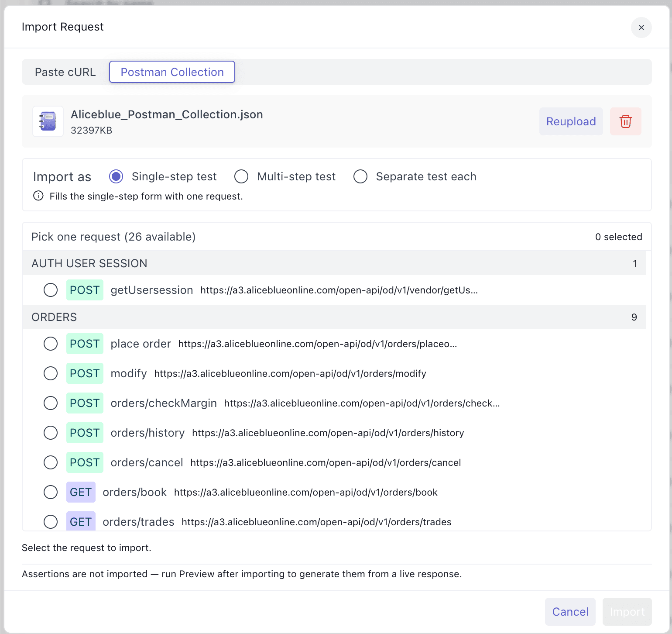The image size is (672, 634).
Task: Click the Cancel button
Action: (x=570, y=612)
